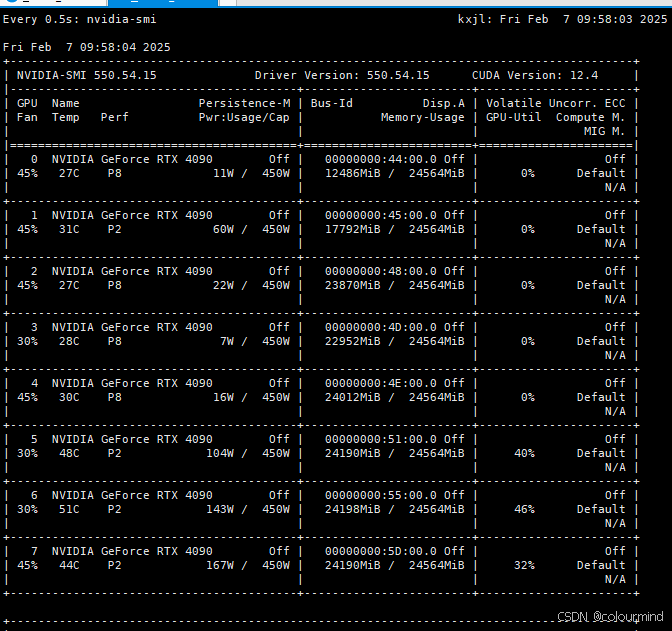The height and width of the screenshot is (631, 672).
Task: Click the 'Persistence-M' column header
Action: point(244,103)
